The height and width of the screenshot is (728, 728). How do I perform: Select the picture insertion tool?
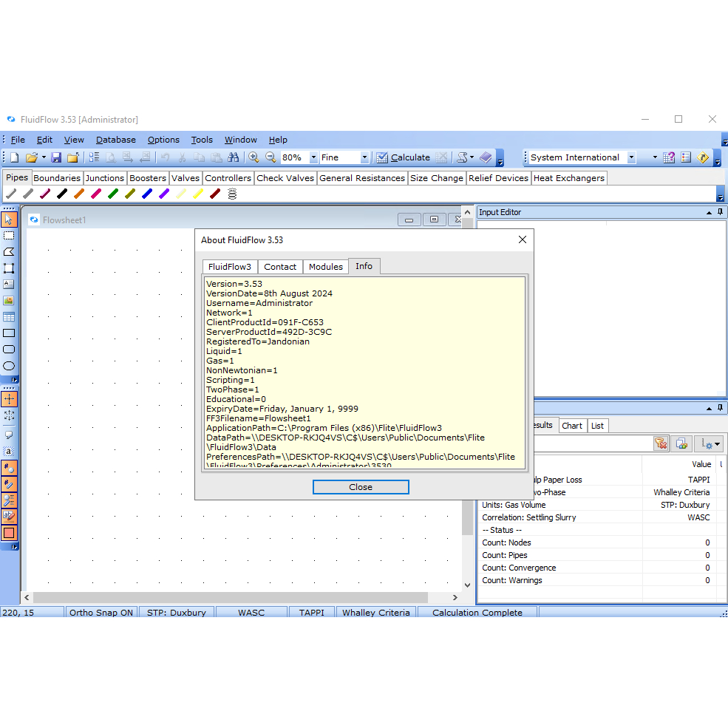[x=10, y=301]
